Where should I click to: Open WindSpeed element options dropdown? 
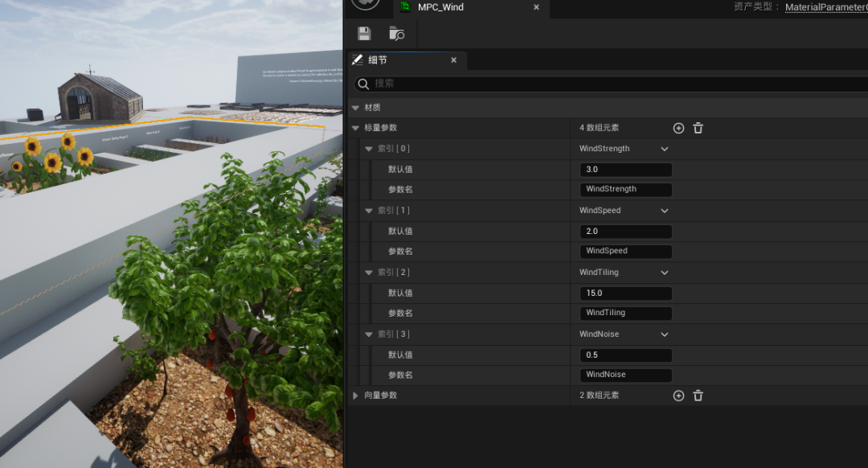coord(665,211)
